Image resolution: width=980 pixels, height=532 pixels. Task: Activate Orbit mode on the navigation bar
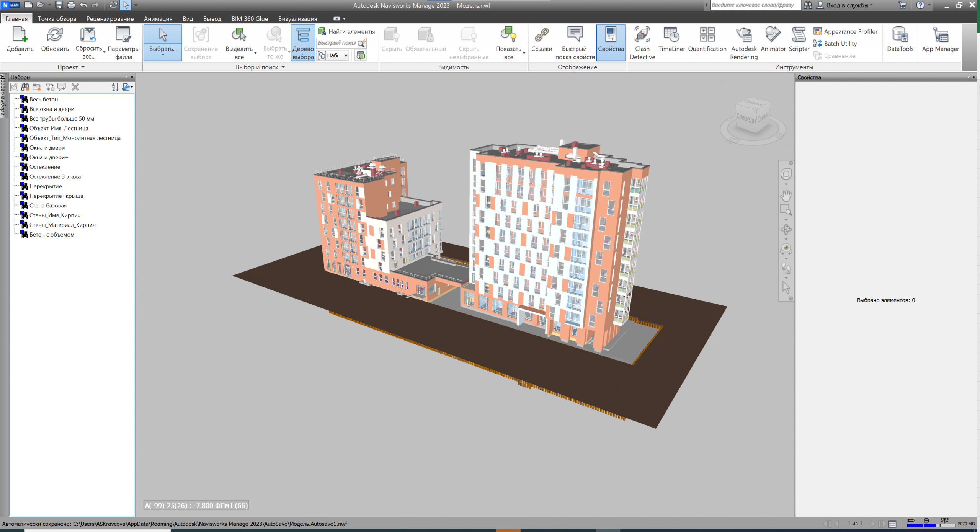coord(786,228)
